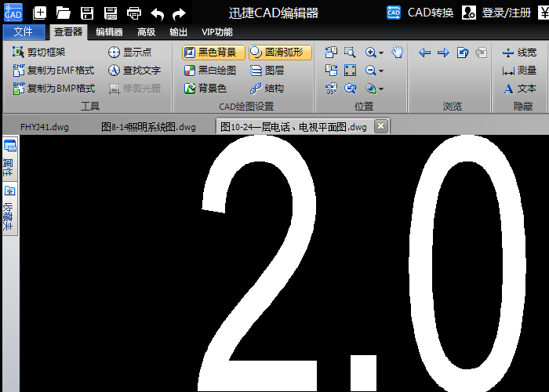Switch to 图8-14照明系统图.dwg tab
The width and height of the screenshot is (549, 392).
coord(148,127)
